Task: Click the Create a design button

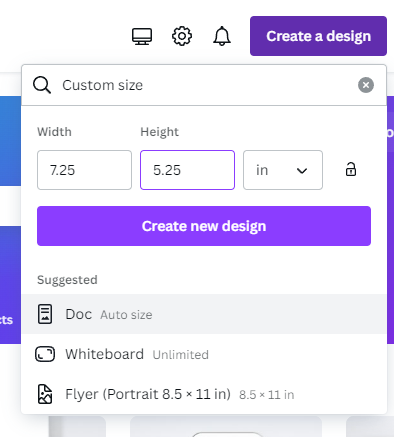Action: 318,36
